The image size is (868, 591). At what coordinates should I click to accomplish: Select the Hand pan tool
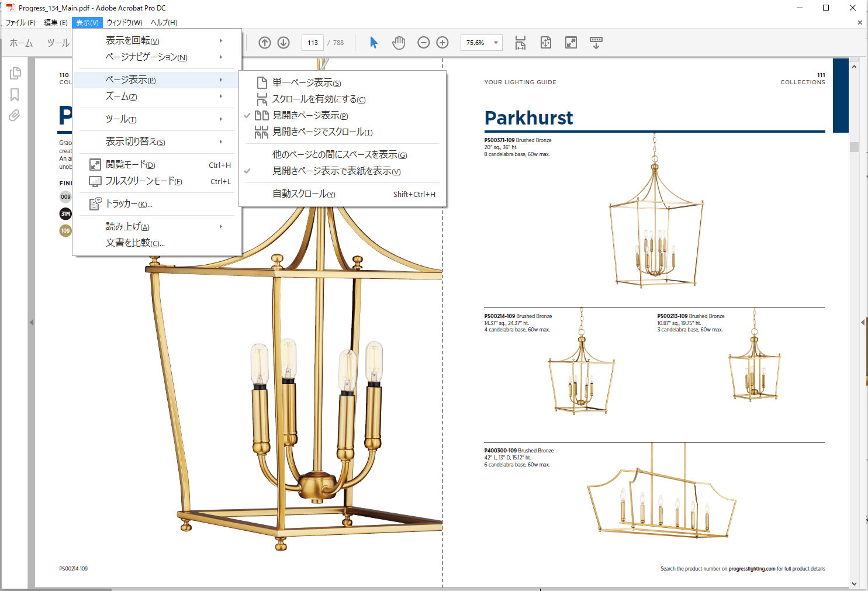[x=399, y=43]
